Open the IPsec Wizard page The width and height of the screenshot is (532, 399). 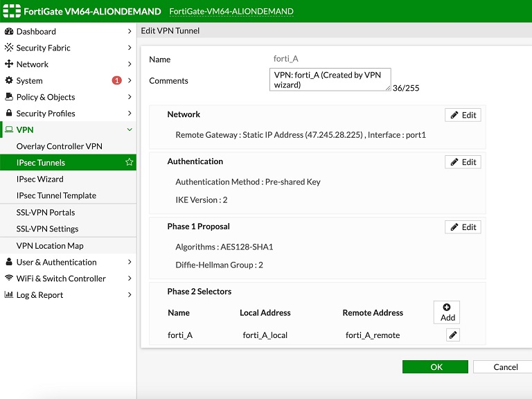(40, 179)
